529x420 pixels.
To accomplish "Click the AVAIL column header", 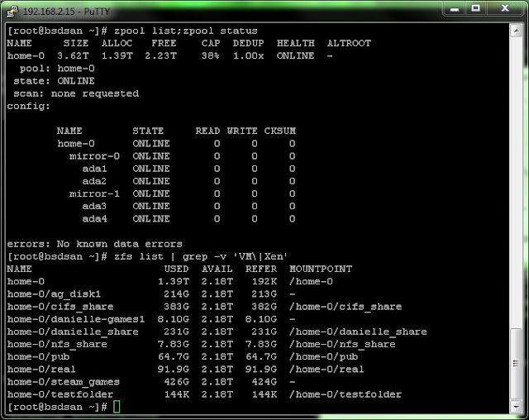I will 217,269.
